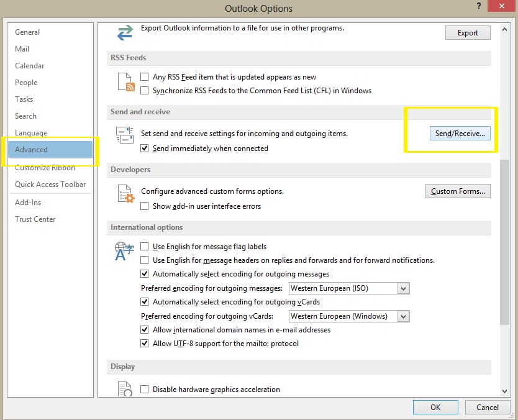
Task: Select the Add-Ins category
Action: click(x=50, y=203)
